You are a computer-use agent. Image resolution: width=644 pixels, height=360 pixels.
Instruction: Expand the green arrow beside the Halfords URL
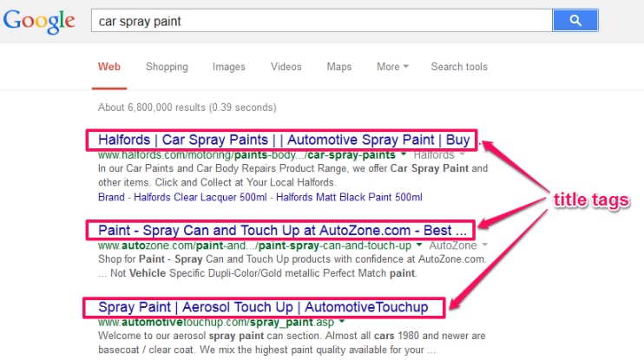click(x=404, y=154)
